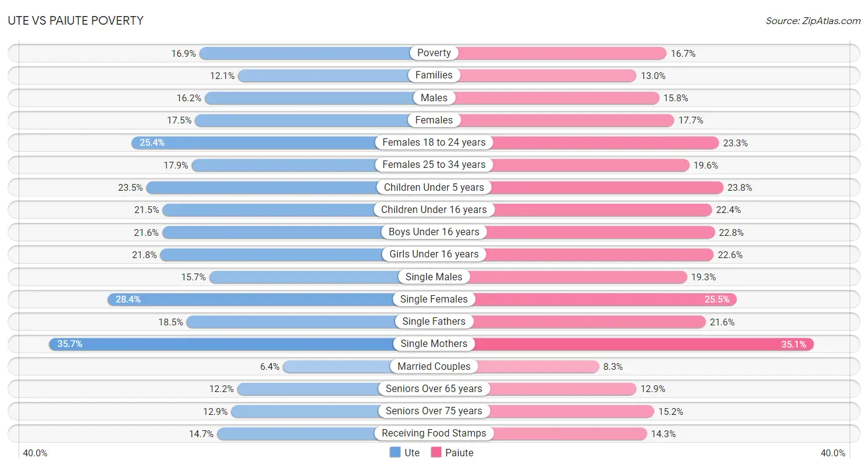Click the Paiute Single Females 25.5% bar
868x468 pixels.
tap(585, 299)
